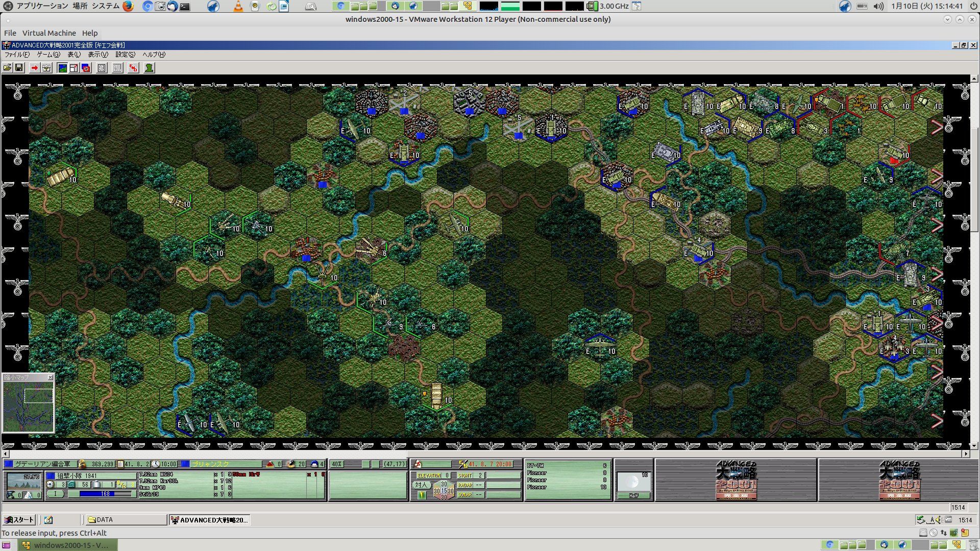The height and width of the screenshot is (551, 980).
Task: Click the open file toolbar icon
Action: click(x=7, y=68)
